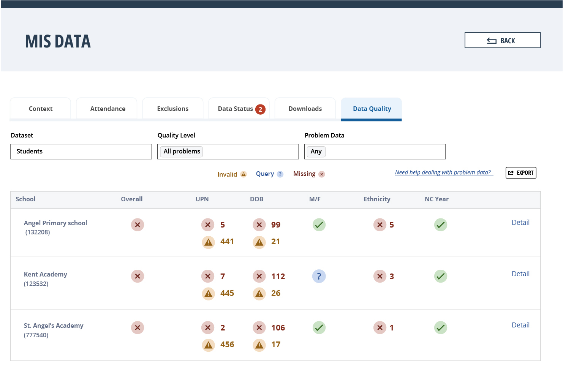Click the Invalid warning legend icon
Image resolution: width=563 pixels, height=392 pixels.
(244, 174)
